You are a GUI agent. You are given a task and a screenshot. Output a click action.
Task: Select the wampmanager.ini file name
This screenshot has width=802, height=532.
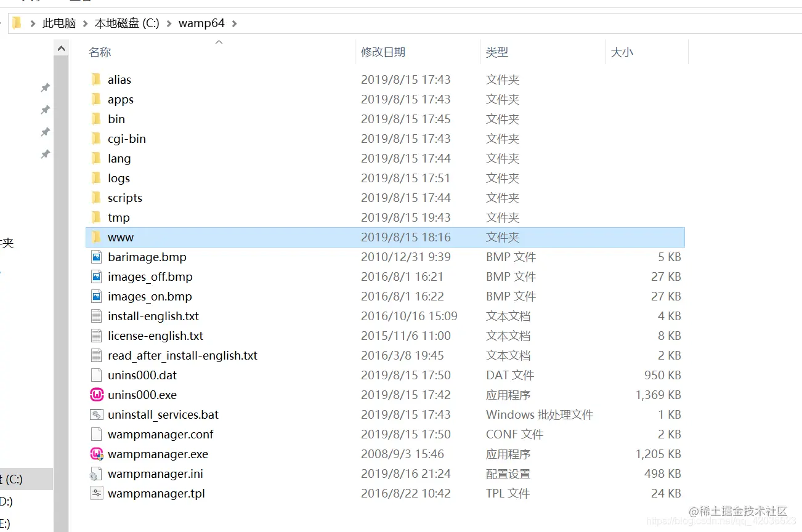(x=155, y=474)
